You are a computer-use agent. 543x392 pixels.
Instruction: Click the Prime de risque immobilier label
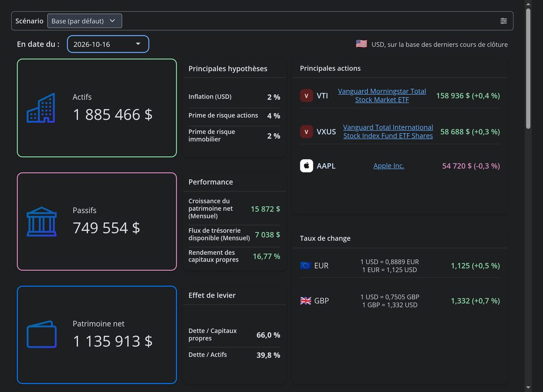click(212, 135)
